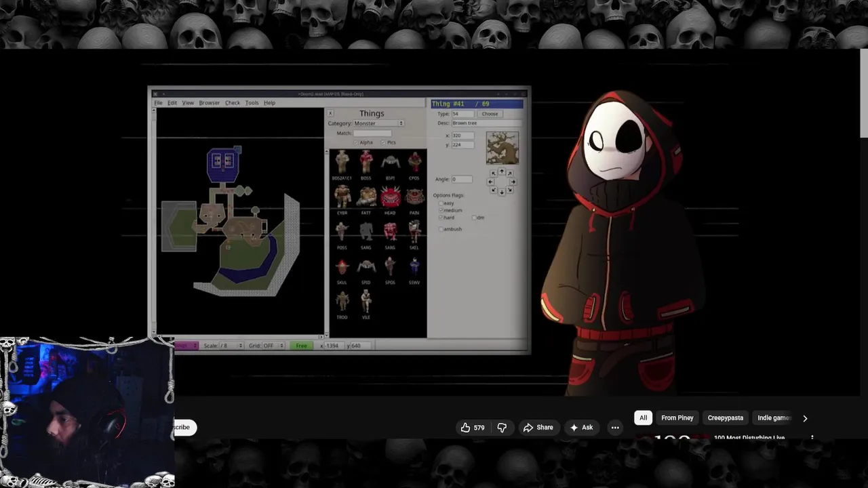The width and height of the screenshot is (868, 488).
Task: Select the TROO imp sprite
Action: pyautogui.click(x=342, y=301)
